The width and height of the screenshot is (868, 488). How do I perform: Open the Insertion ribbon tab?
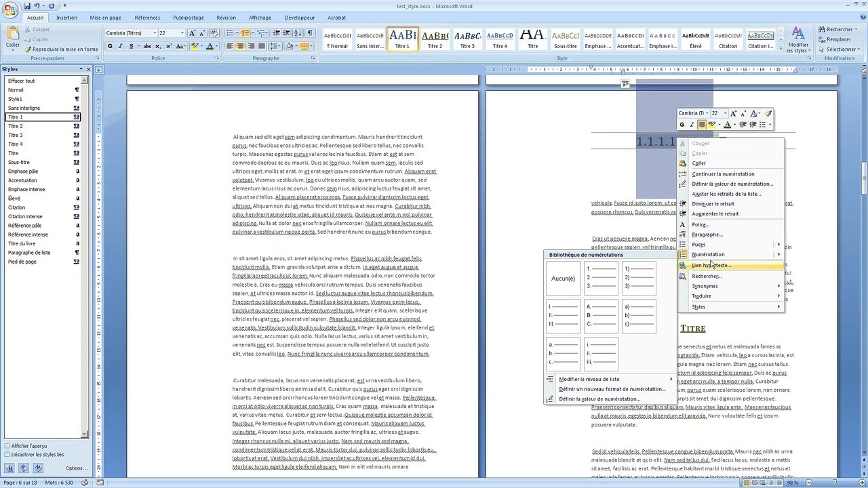(x=66, y=18)
